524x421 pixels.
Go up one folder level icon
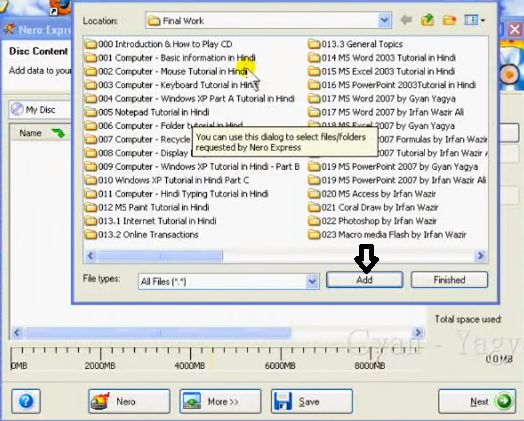tap(427, 20)
